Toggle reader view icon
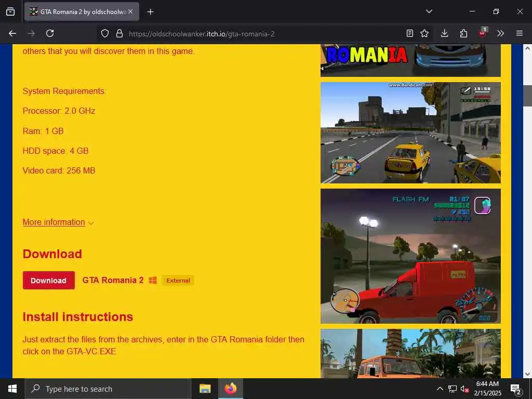The height and width of the screenshot is (399, 532). click(410, 33)
